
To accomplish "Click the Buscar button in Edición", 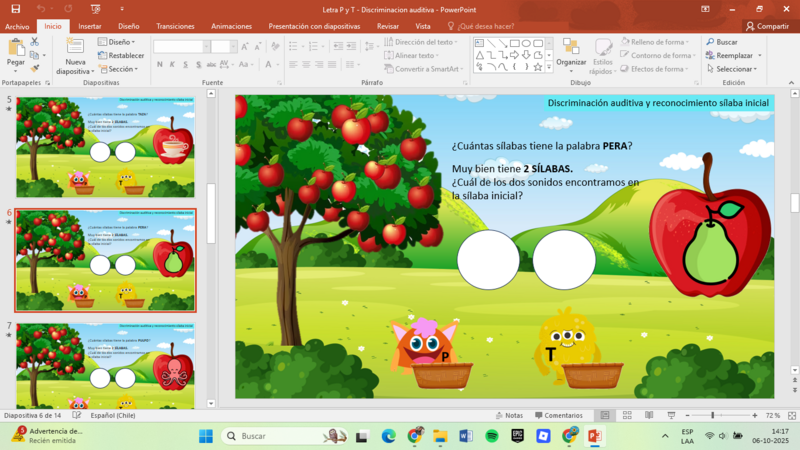I will pos(722,42).
